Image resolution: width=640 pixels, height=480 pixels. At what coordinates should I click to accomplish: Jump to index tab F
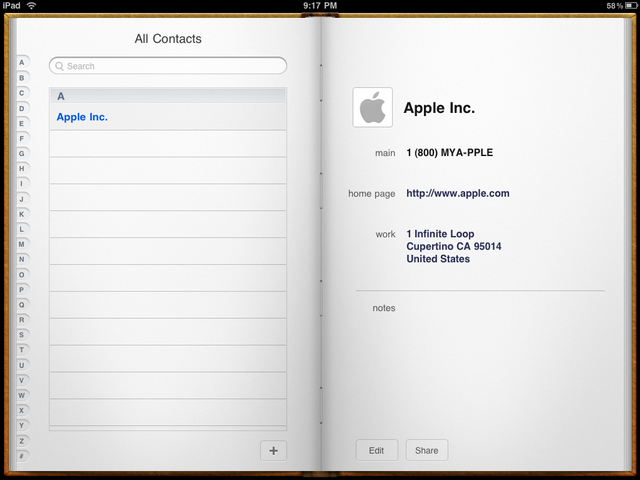coord(22,138)
